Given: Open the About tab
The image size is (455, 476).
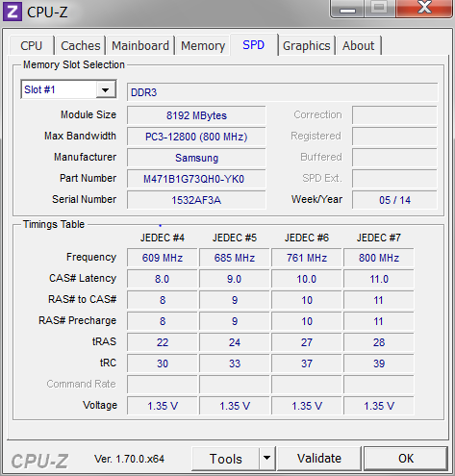Looking at the screenshot, I should coord(358,45).
